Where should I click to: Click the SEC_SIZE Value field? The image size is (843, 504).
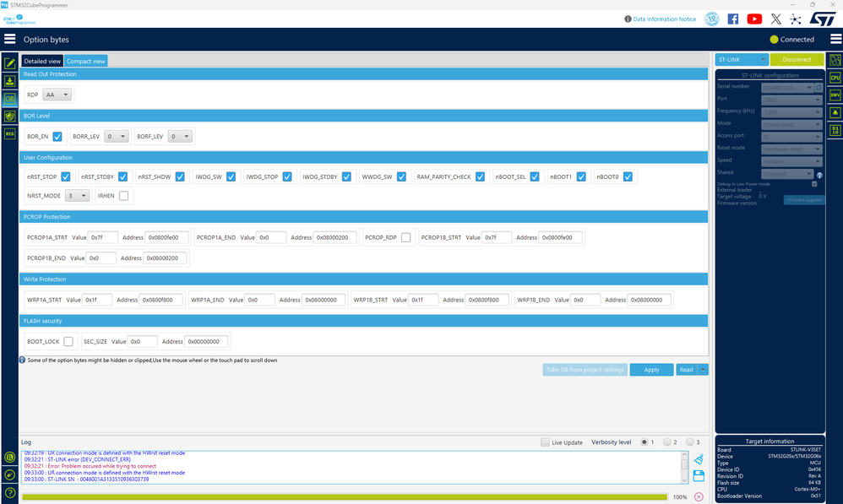[x=142, y=341]
